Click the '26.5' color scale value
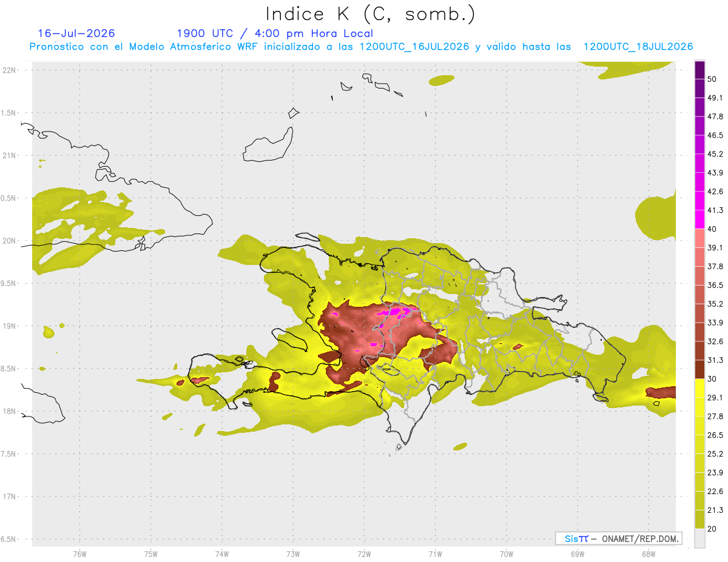 (715, 435)
